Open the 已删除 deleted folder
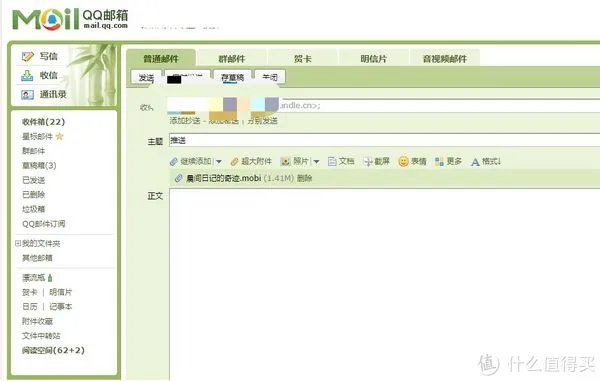The image size is (600, 381). point(34,195)
